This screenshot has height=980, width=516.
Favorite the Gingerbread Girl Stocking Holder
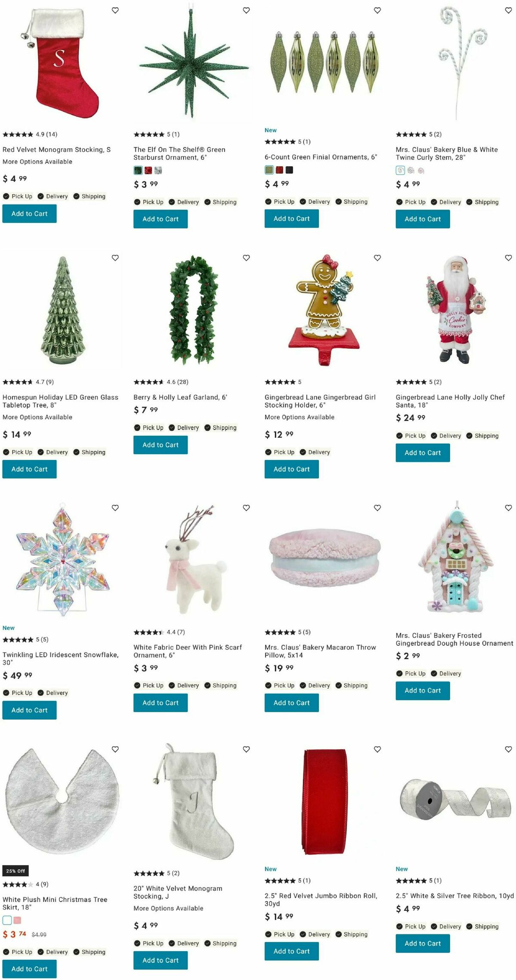[378, 258]
